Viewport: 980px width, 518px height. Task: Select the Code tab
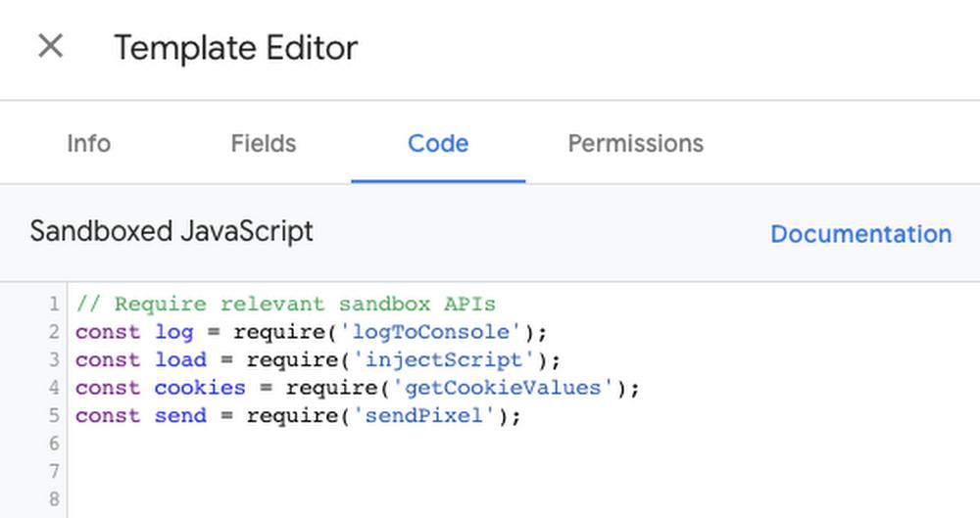click(x=438, y=144)
